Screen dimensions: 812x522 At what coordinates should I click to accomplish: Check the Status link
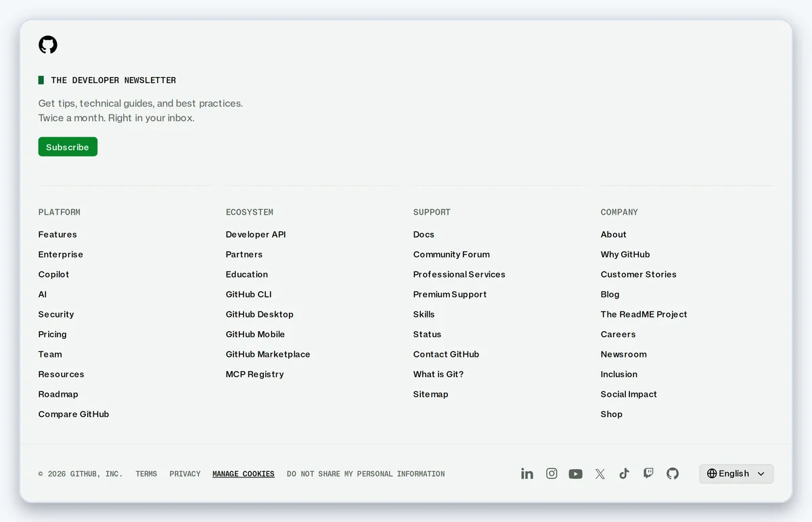tap(428, 334)
